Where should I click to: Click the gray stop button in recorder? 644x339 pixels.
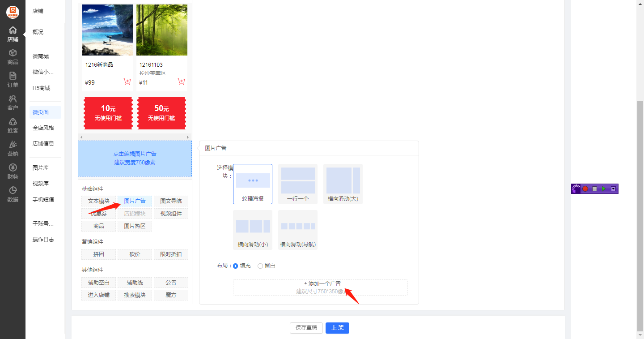point(594,189)
